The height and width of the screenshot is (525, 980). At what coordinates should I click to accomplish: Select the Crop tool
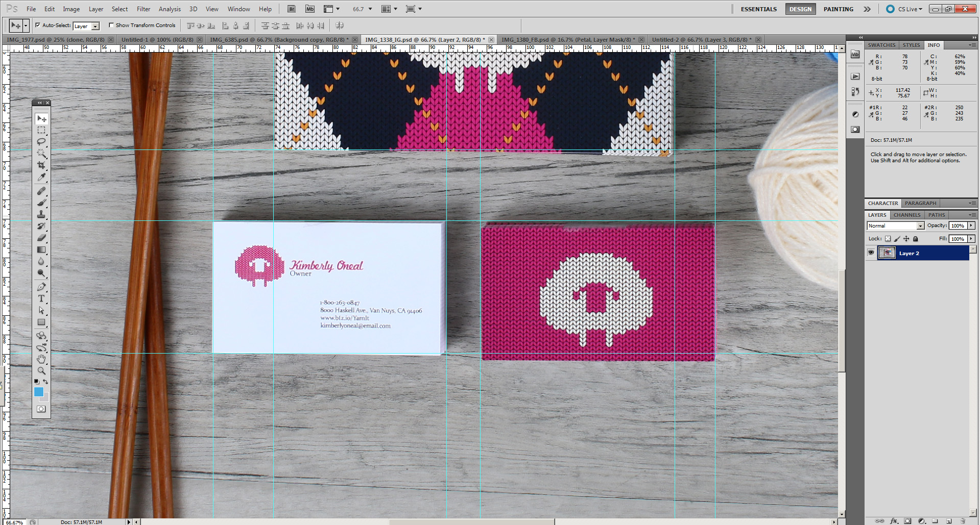[41, 165]
